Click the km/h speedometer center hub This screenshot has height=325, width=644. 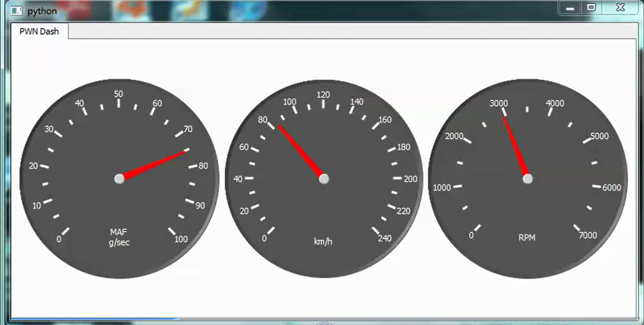tap(324, 179)
